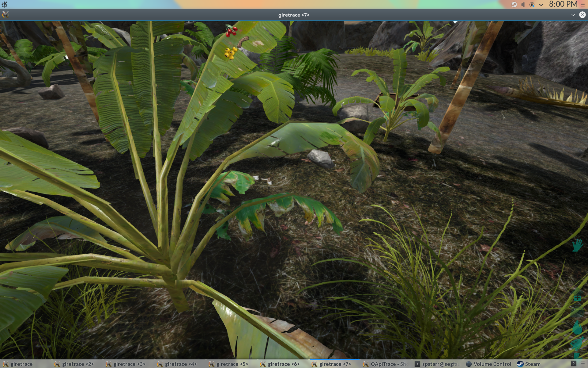Screen dimensions: 588x368
Task: Open top panel hamburger settings menu
Action: 583,5
